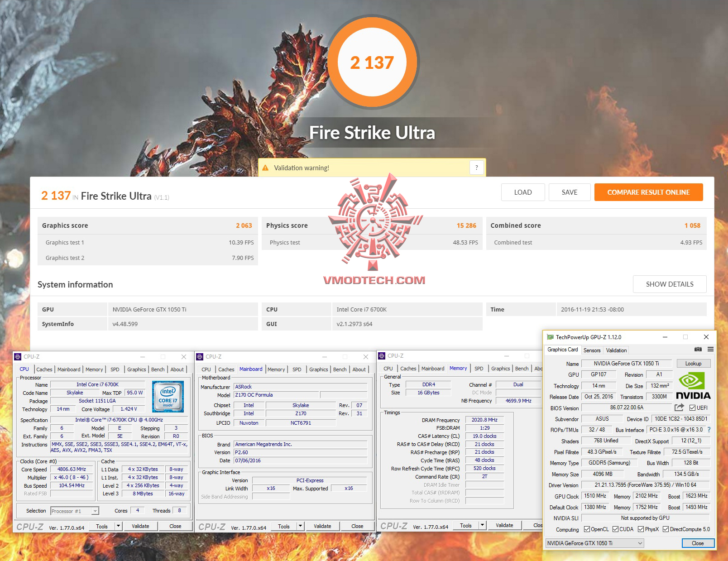Click the CPU-Z title bar icon

(x=17, y=356)
